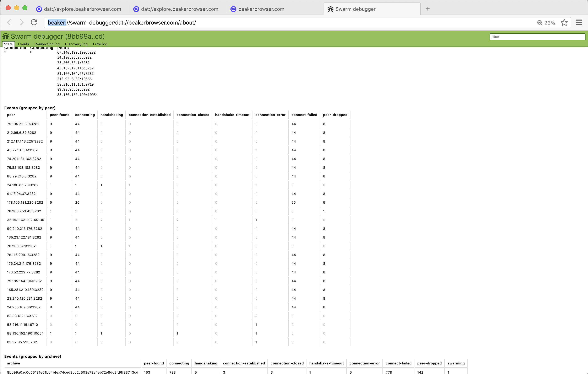Open the Stats tab

coord(8,44)
